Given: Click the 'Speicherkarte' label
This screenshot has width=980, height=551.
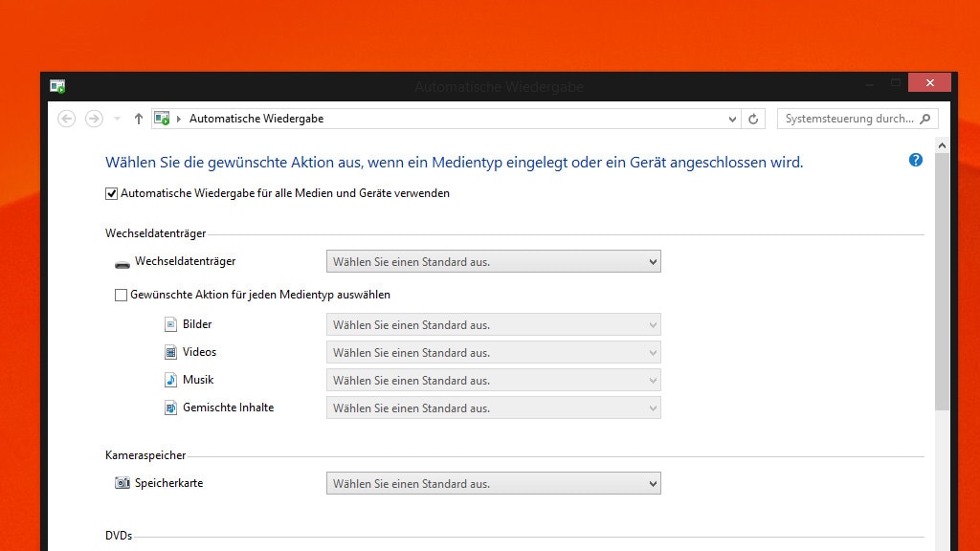Looking at the screenshot, I should [168, 483].
